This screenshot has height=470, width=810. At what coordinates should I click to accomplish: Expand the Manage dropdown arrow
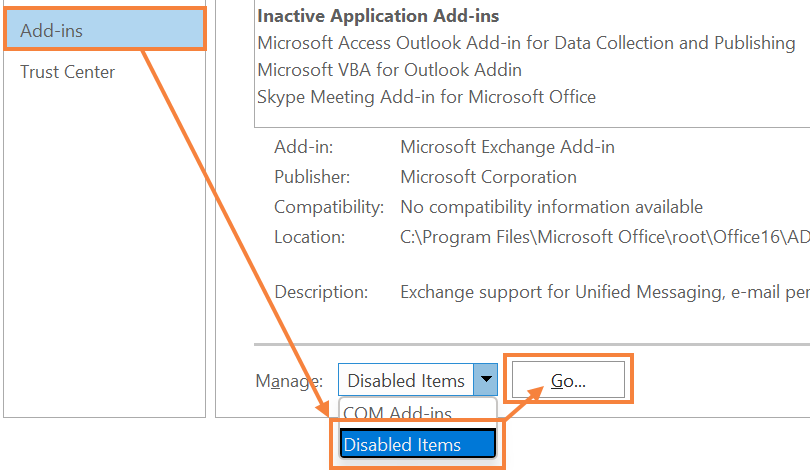point(486,380)
